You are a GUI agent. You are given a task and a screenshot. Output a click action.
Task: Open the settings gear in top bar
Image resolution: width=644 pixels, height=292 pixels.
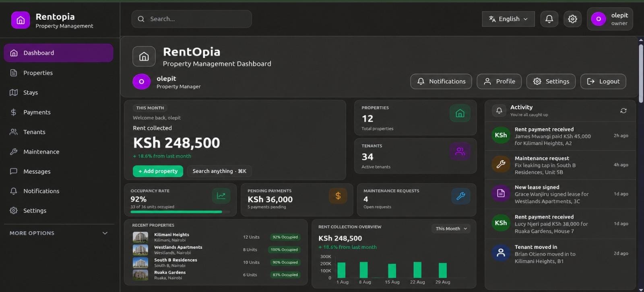point(572,19)
